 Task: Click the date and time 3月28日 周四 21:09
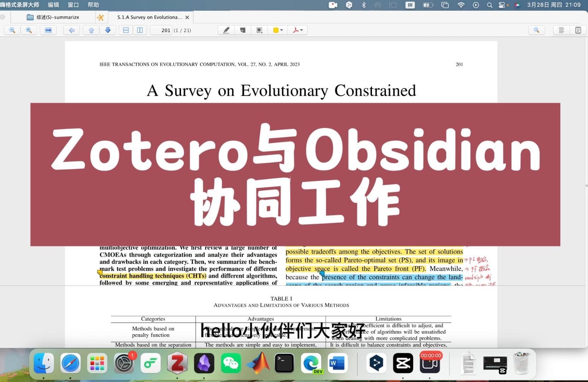[554, 5]
